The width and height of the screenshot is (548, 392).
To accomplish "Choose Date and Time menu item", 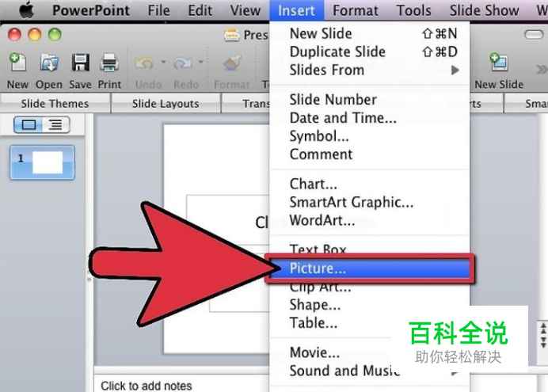I will 370,118.
